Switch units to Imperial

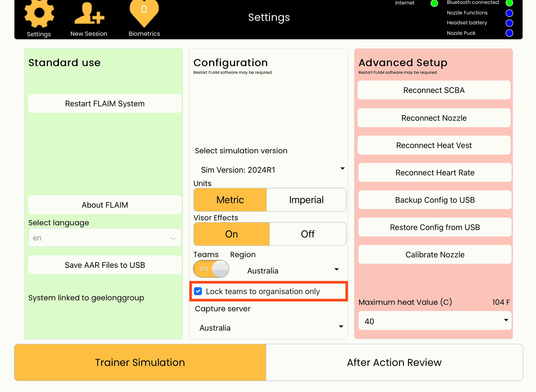coord(306,200)
